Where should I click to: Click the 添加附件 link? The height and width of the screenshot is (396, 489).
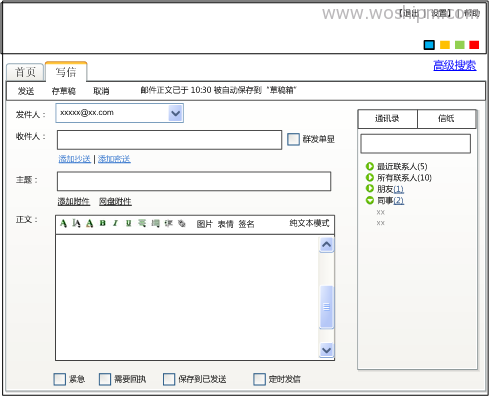click(74, 201)
